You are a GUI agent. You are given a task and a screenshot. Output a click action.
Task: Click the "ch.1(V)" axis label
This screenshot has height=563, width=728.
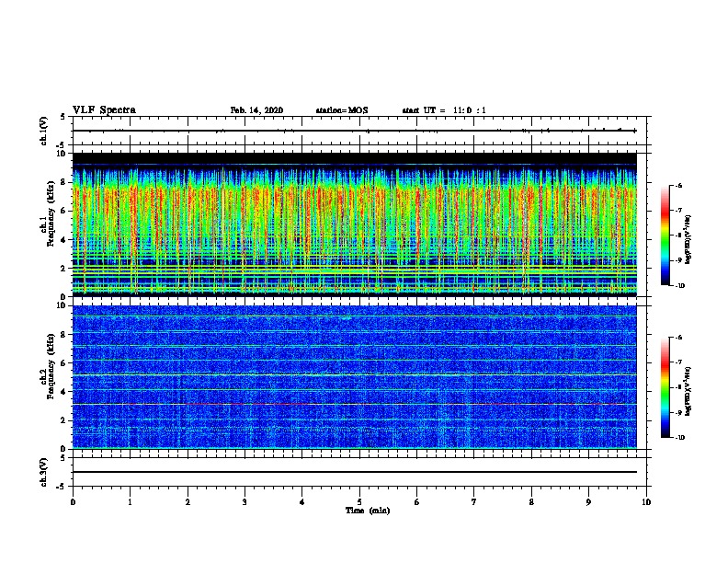[x=44, y=131]
